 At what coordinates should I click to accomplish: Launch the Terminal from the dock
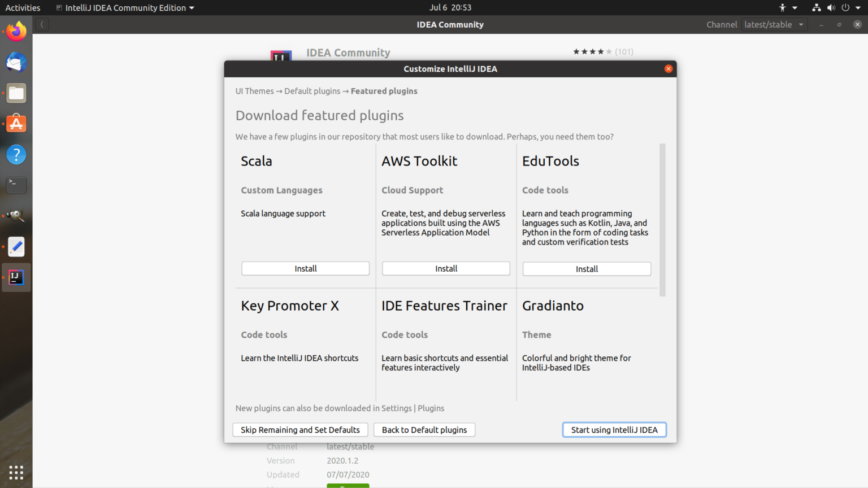click(x=15, y=185)
